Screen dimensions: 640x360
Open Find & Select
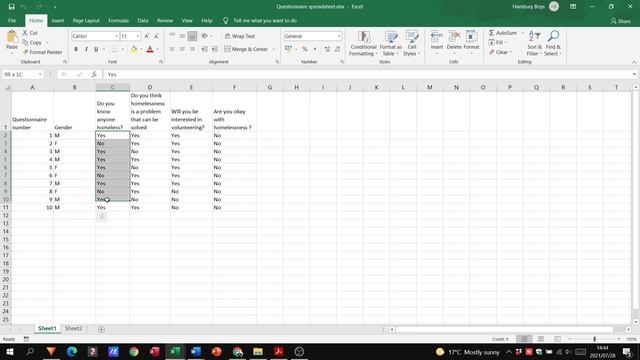[x=553, y=43]
